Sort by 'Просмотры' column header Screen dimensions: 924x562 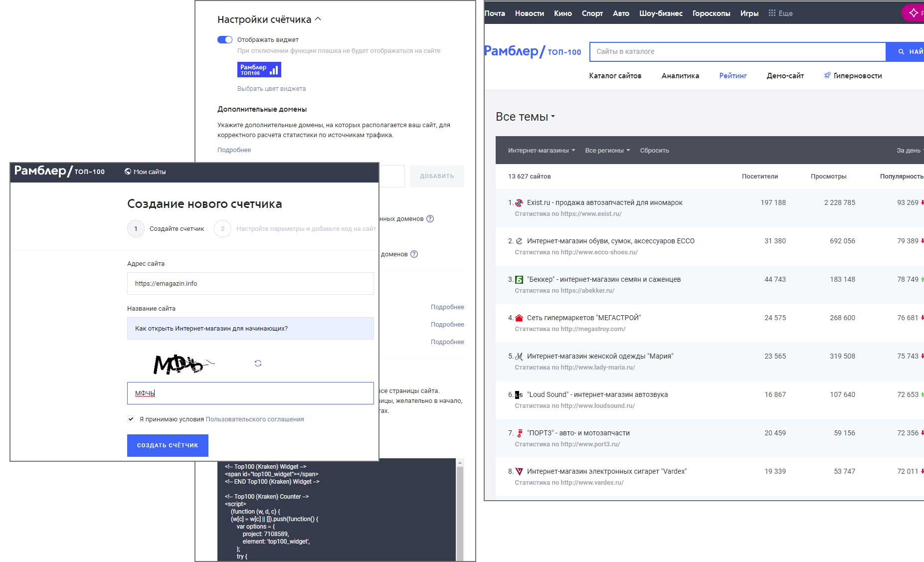pyautogui.click(x=828, y=176)
